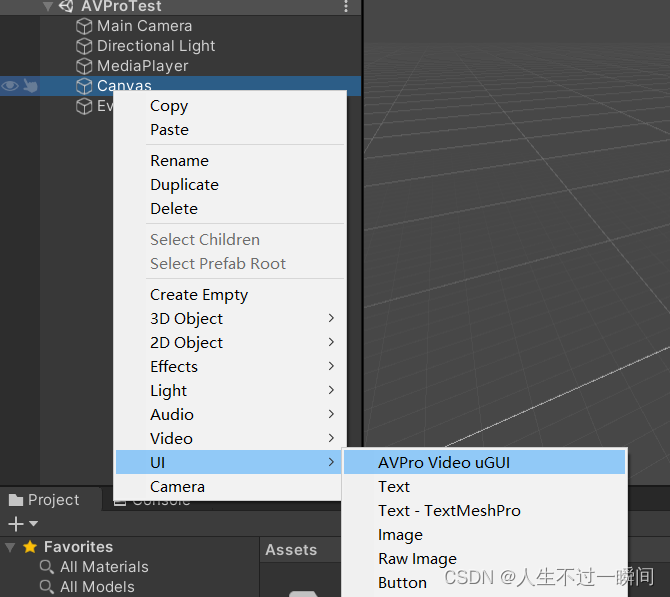670x597 pixels.
Task: Click the folder icon on Project tab
Action: (x=16, y=500)
